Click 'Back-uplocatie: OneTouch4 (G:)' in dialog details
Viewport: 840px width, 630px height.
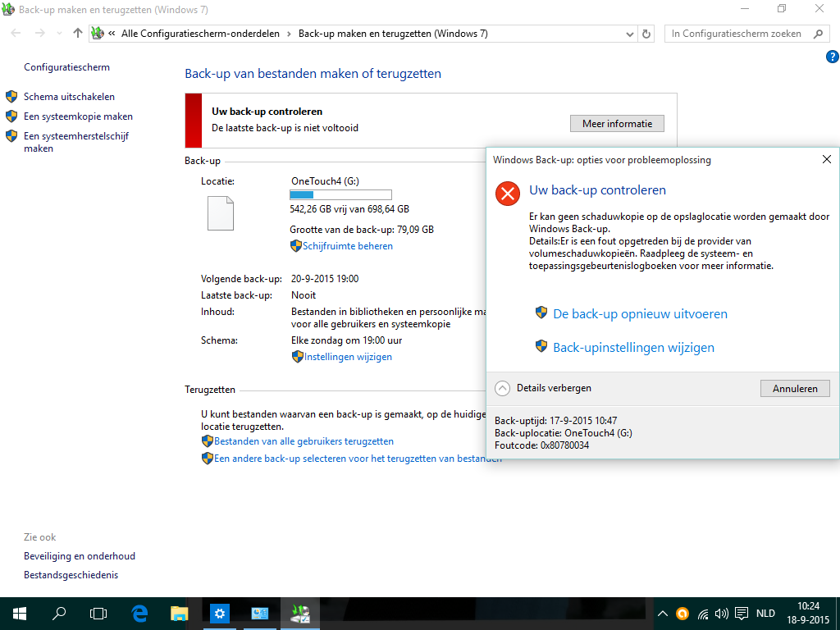pos(563,433)
